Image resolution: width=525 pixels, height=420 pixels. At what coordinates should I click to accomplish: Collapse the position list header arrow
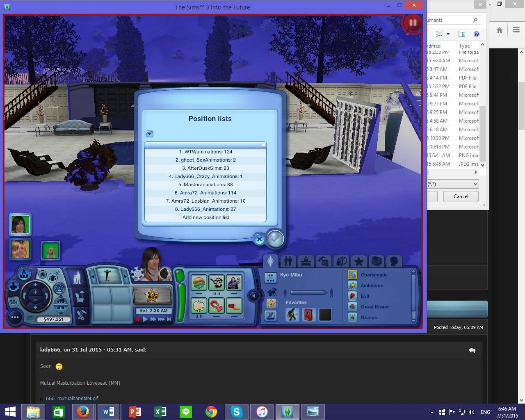coord(263,145)
